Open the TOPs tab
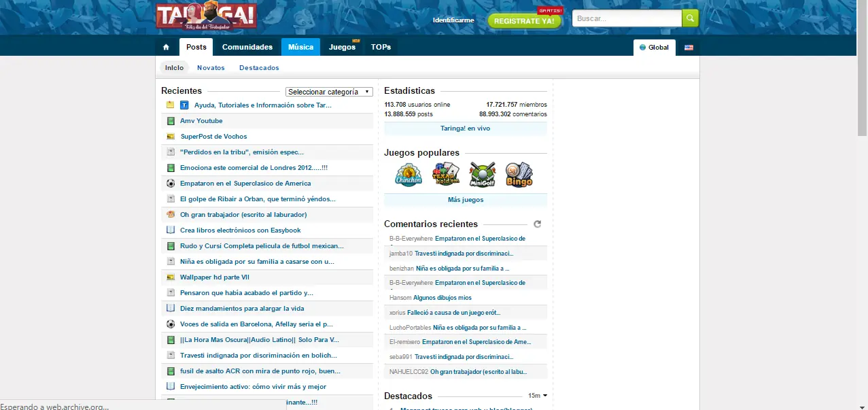 (x=381, y=47)
